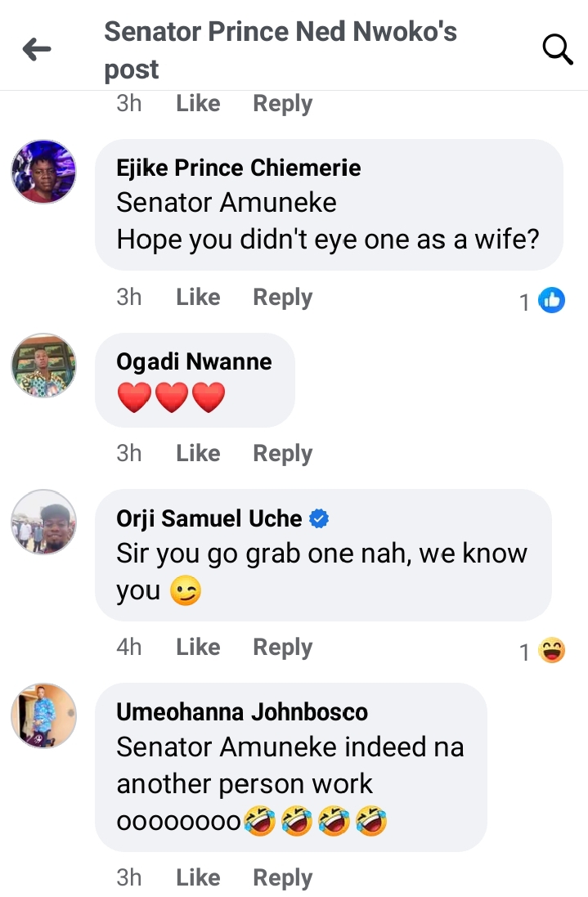Open Umeohanna Johnbosco's profile picture
This screenshot has width=588, height=897.
(43, 715)
